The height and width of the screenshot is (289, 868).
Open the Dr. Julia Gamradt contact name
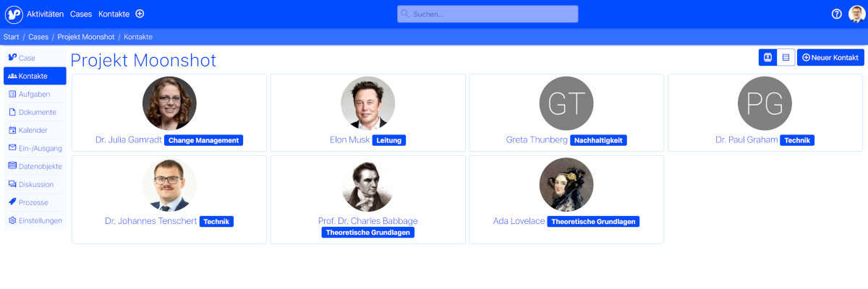[129, 140]
